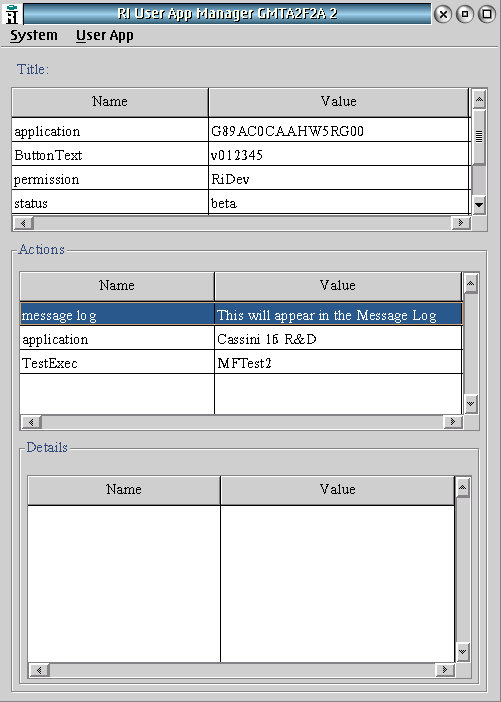
Task: Click down arrow of Details table scrollbar
Action: coord(462,652)
